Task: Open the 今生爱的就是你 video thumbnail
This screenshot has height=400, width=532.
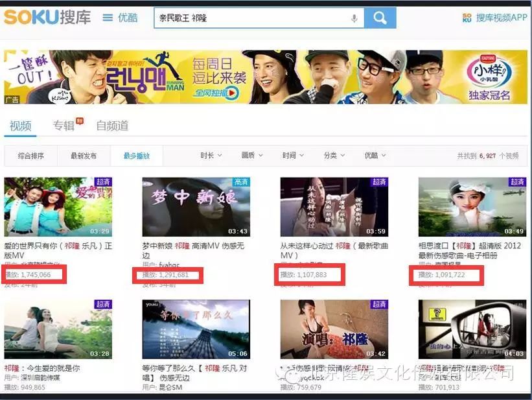Action: coord(58,329)
